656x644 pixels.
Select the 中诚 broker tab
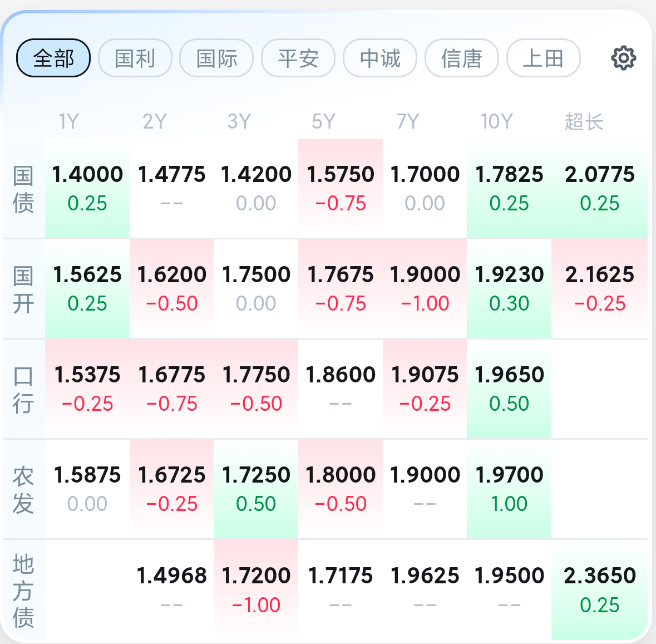(x=380, y=58)
